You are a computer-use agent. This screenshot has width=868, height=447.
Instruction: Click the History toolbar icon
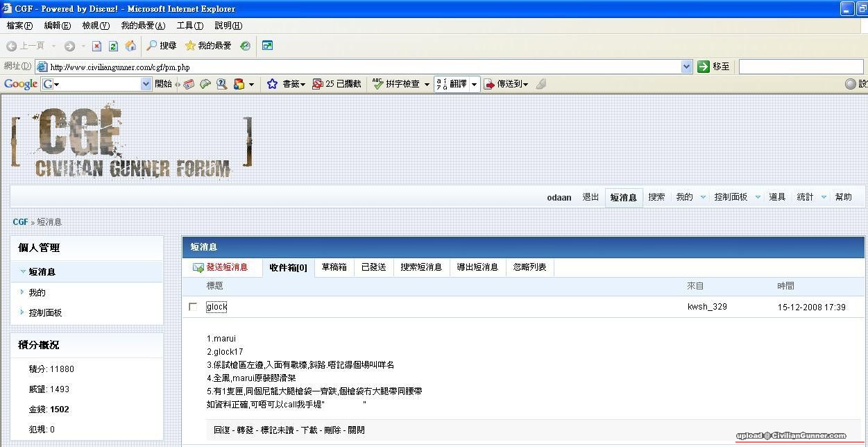245,46
